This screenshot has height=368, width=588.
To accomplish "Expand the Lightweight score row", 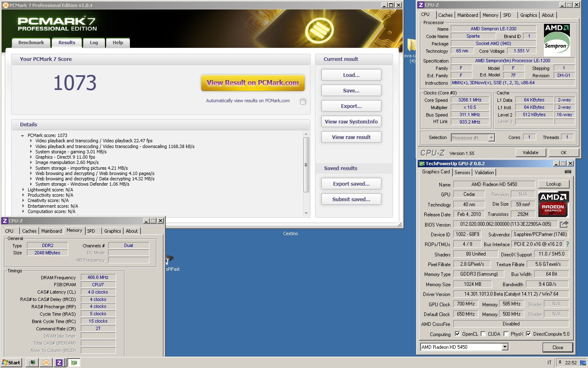I will (23, 190).
